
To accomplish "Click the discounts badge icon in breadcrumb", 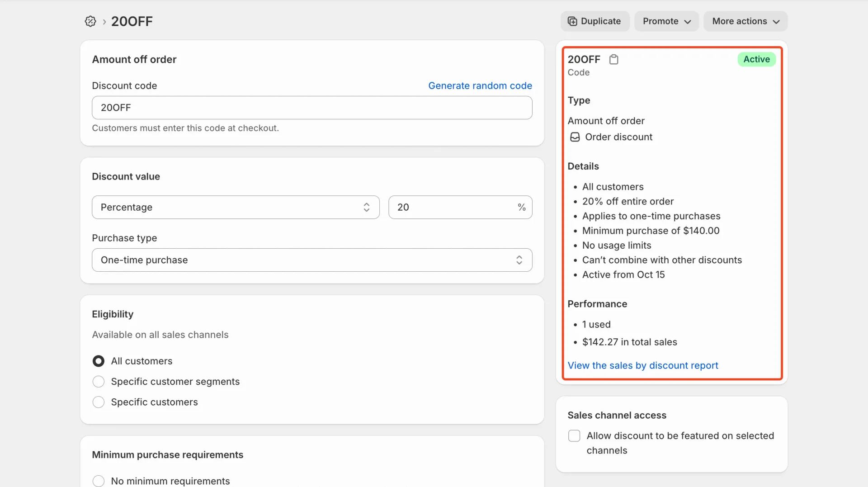I will pos(90,21).
